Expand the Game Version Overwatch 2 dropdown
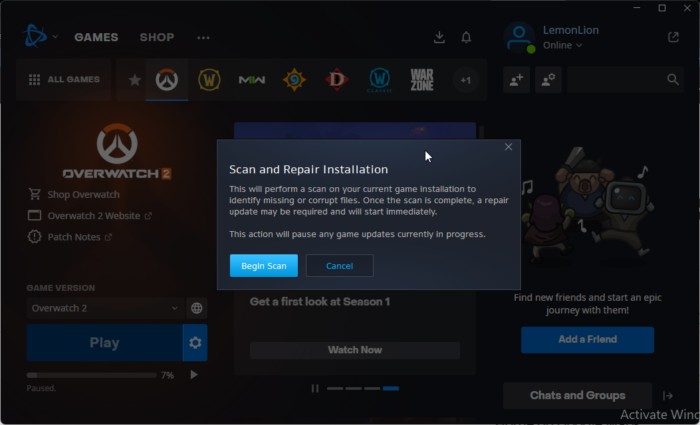This screenshot has height=425, width=700. pyautogui.click(x=105, y=308)
